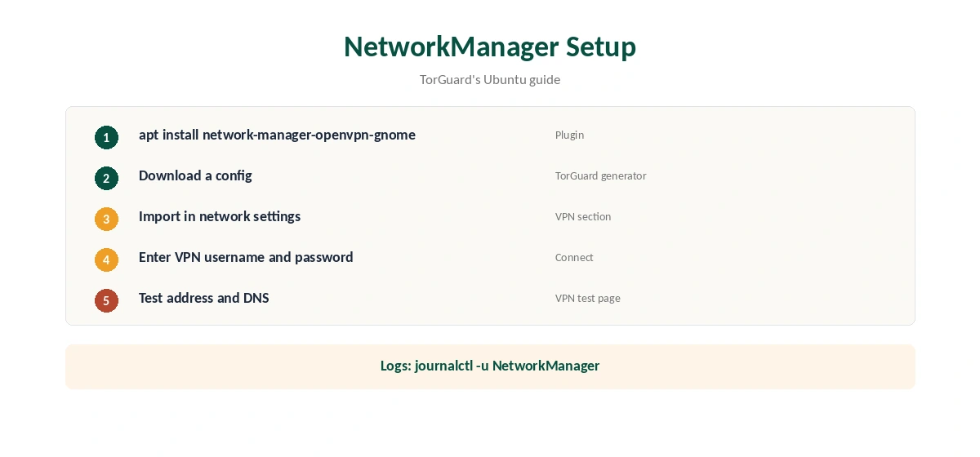This screenshot has width=980, height=457.
Task: Select the Enter VPN username and password step
Action: click(x=246, y=257)
